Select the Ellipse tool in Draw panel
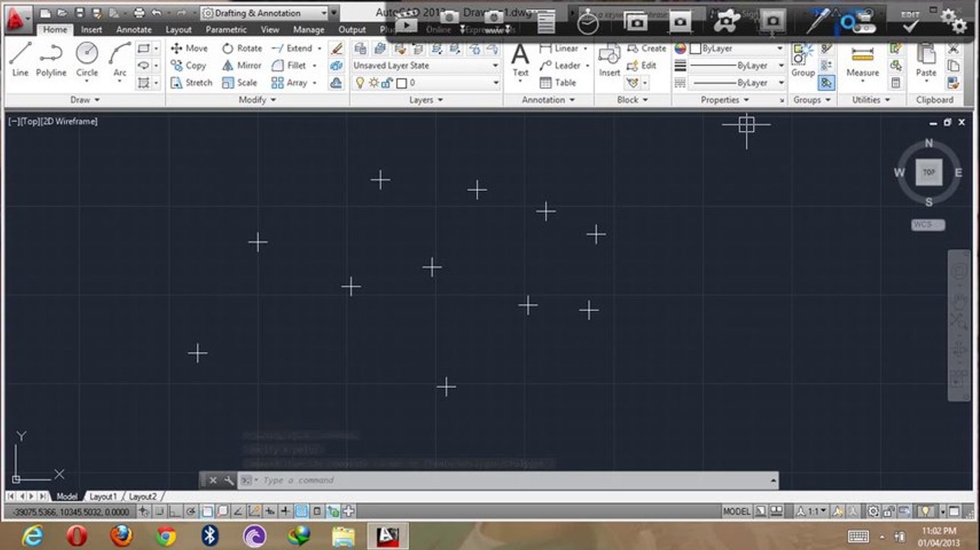Screen dimensions: 980x550 144,66
